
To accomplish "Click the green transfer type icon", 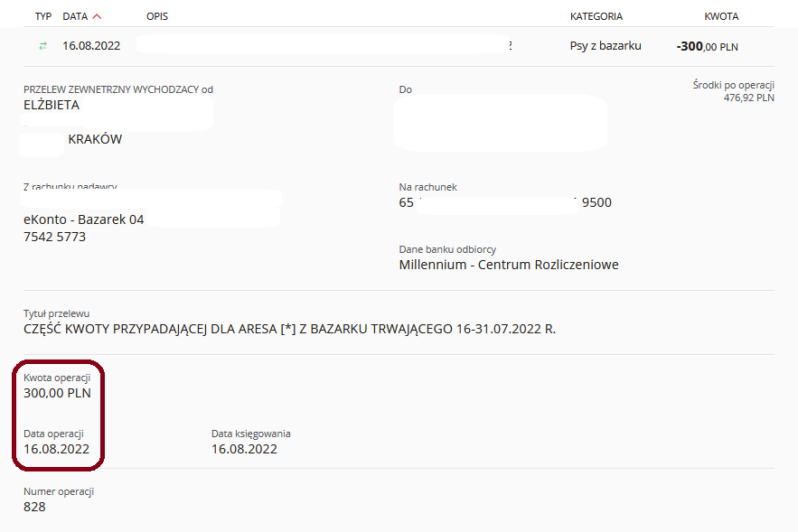I will click(x=42, y=46).
